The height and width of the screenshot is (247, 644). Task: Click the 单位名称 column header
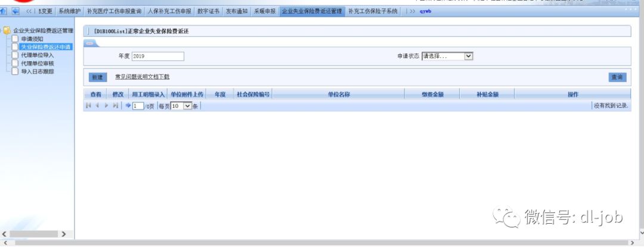click(339, 94)
